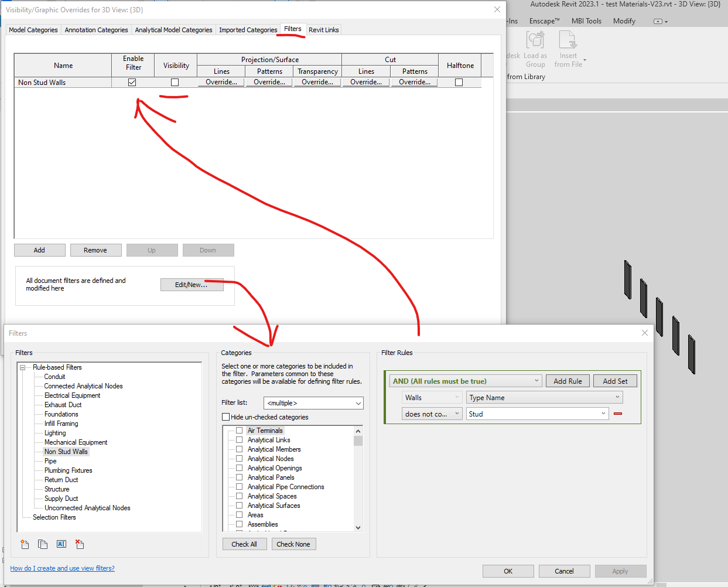Screen dimensions: 728x587
Task: Enable Hide un-checked categories
Action: [x=225, y=417]
